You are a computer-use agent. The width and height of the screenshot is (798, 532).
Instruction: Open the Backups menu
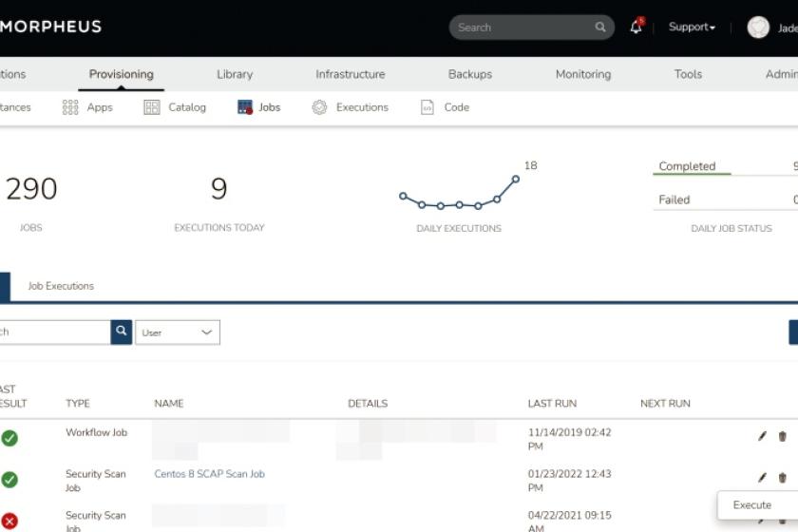tap(470, 74)
